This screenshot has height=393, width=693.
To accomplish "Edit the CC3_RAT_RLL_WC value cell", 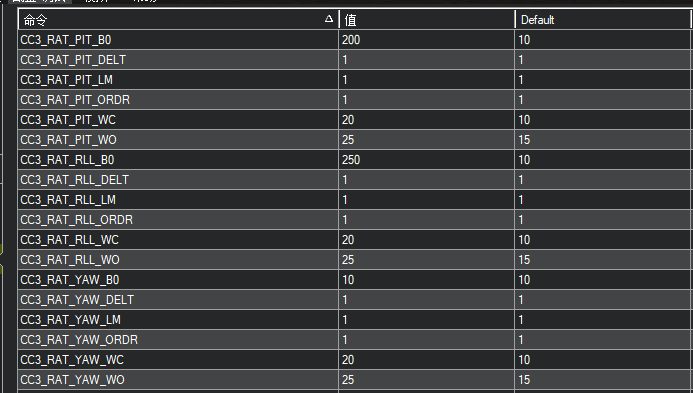I will click(x=426, y=240).
